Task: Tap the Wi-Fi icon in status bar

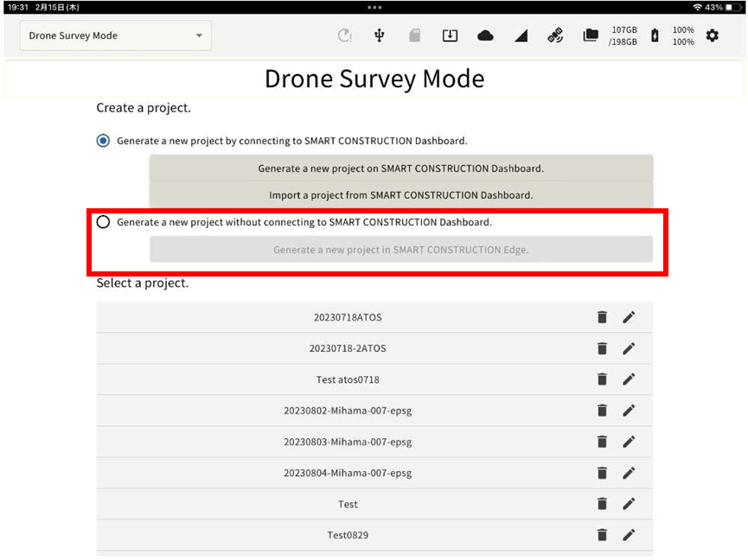Action: tap(698, 7)
